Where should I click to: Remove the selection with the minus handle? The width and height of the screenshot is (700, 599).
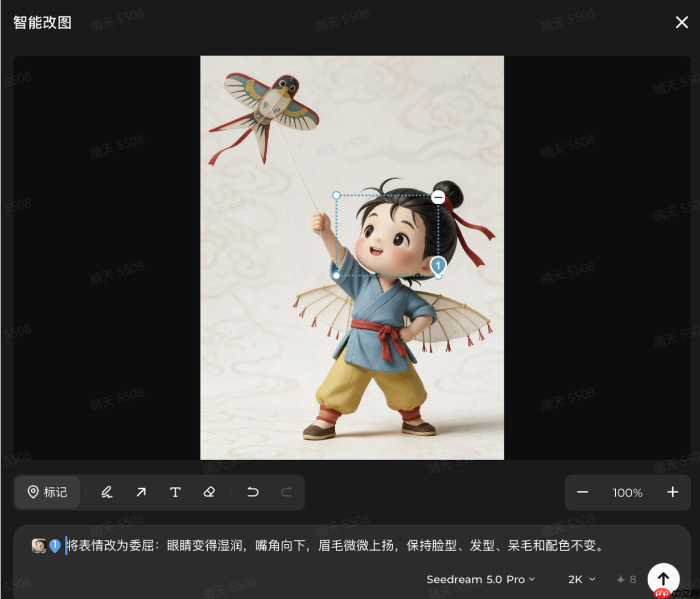pos(438,197)
